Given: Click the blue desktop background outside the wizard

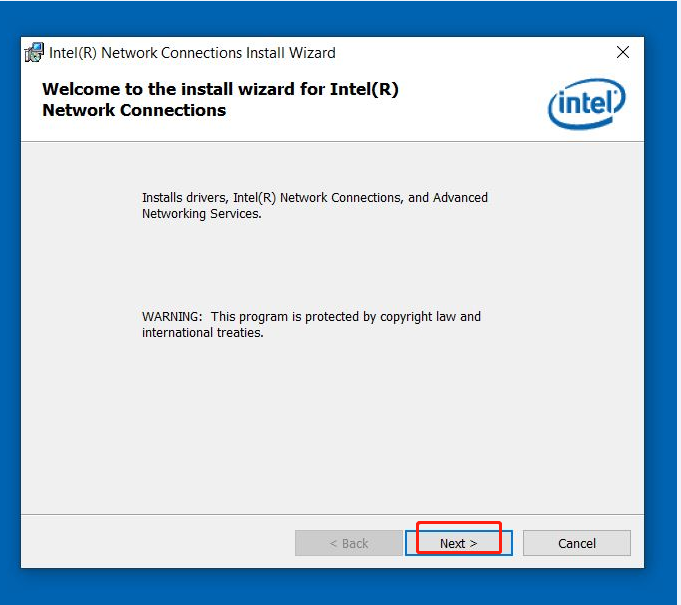Looking at the screenshot, I should (661, 300).
